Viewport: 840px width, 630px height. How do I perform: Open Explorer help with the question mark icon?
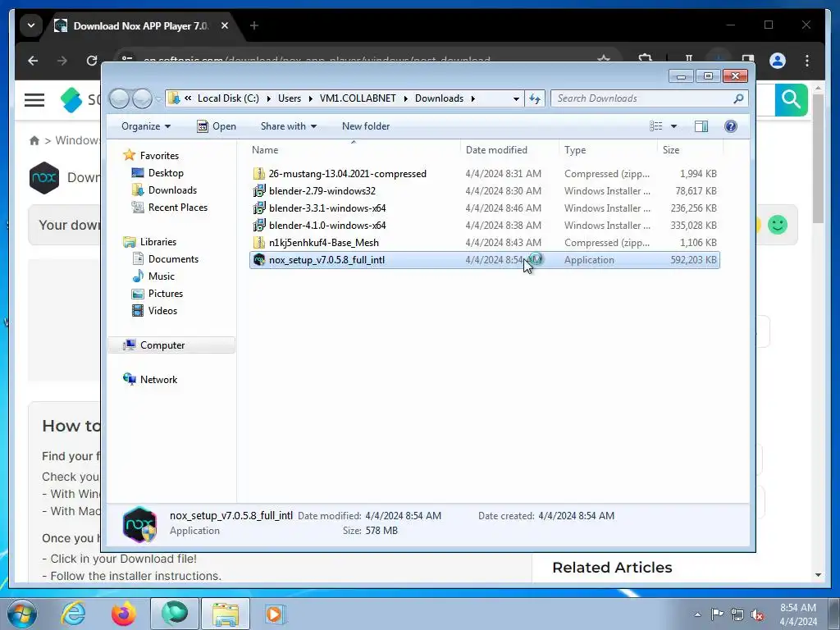pos(730,126)
